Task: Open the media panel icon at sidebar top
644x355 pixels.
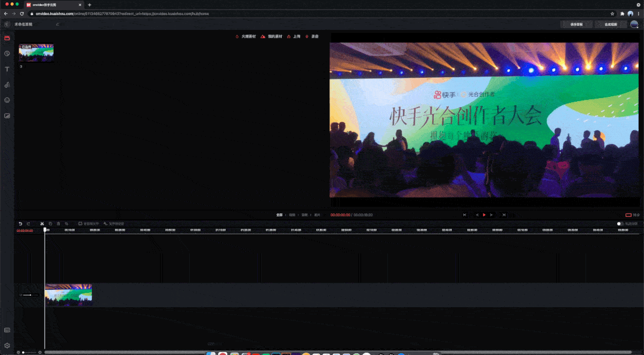Action: pos(7,37)
